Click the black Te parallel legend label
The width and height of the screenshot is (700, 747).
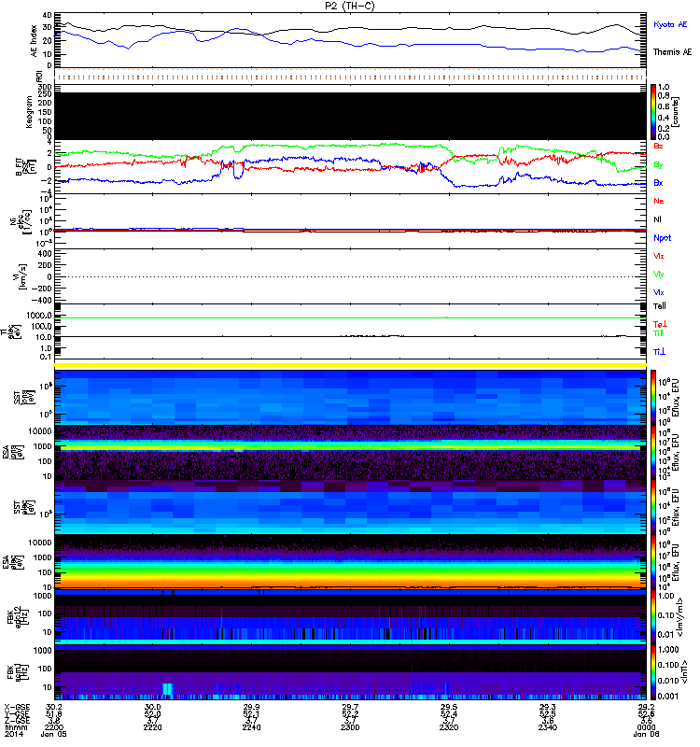coord(660,306)
